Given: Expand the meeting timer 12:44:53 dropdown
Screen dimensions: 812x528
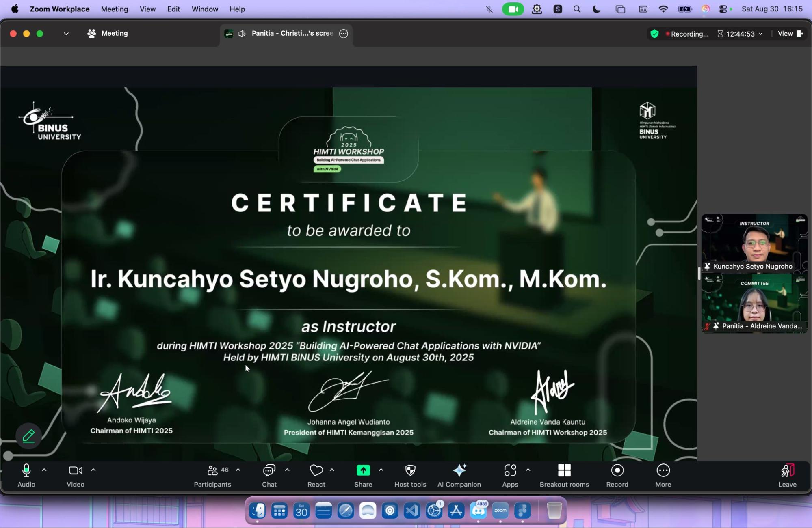Looking at the screenshot, I should coord(761,34).
